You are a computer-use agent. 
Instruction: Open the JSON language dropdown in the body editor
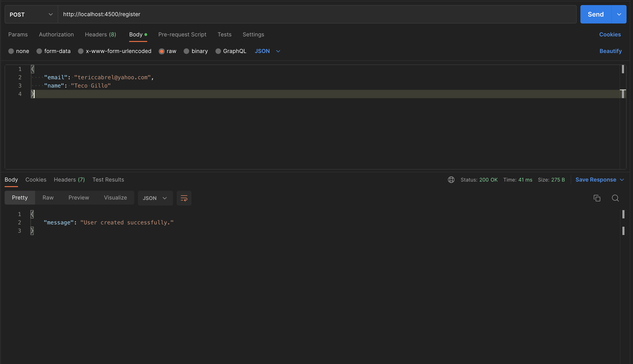267,51
